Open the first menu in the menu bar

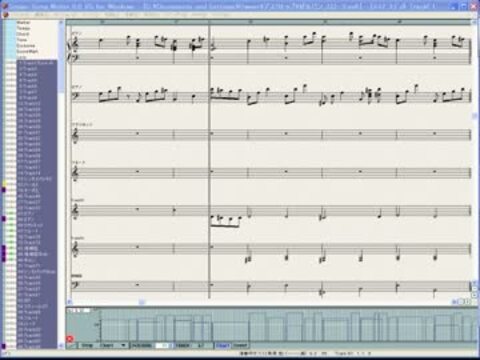21,15
